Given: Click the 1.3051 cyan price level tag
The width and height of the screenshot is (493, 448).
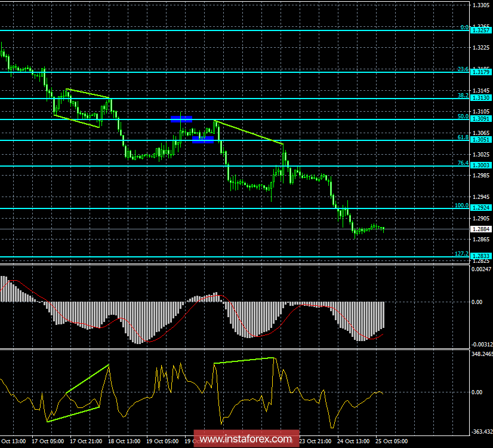Looking at the screenshot, I should [480, 139].
